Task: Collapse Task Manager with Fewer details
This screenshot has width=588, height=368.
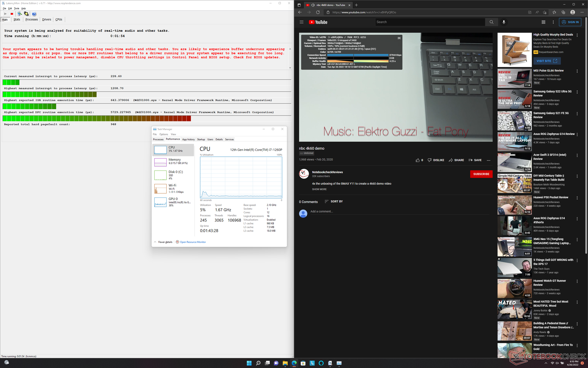Action: (x=165, y=242)
